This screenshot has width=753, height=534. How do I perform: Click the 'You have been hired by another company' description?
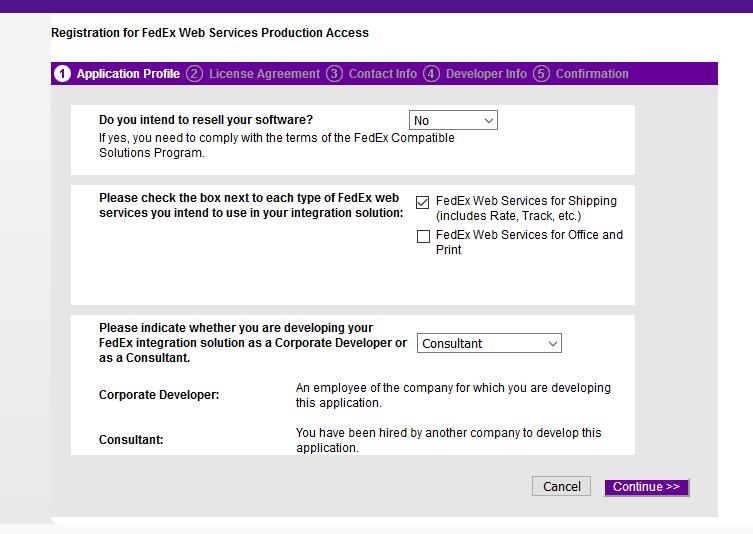click(449, 440)
